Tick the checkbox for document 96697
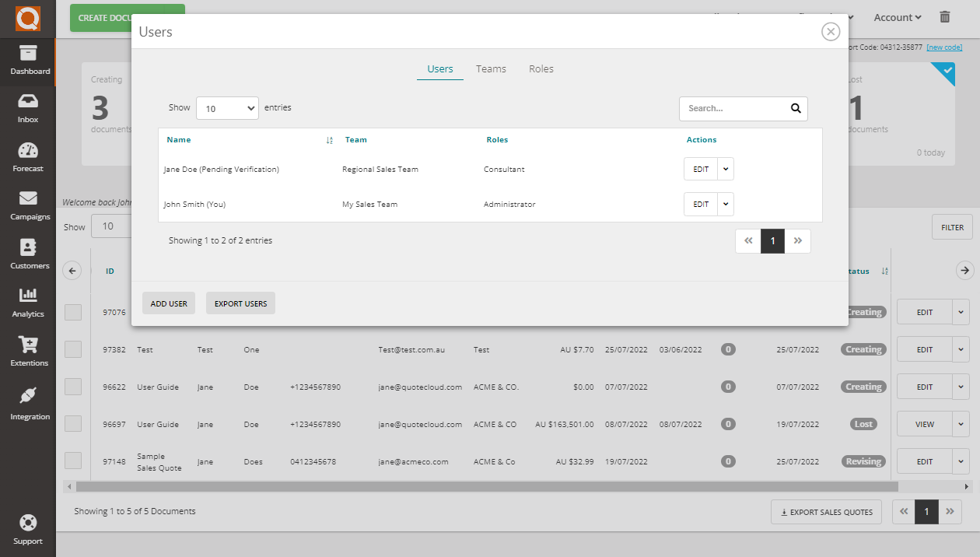This screenshot has width=980, height=557. tap(73, 423)
